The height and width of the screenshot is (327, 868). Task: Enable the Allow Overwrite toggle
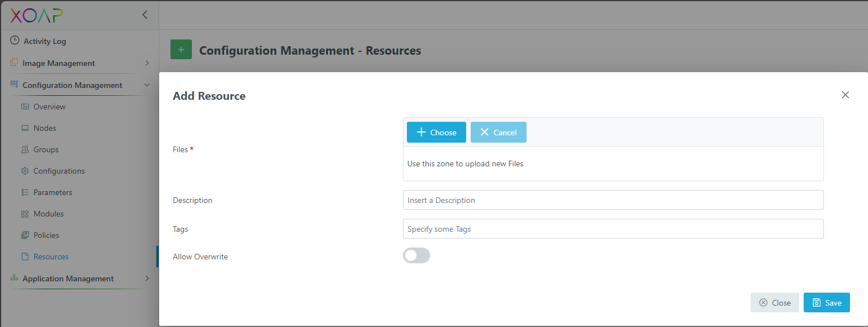point(417,255)
